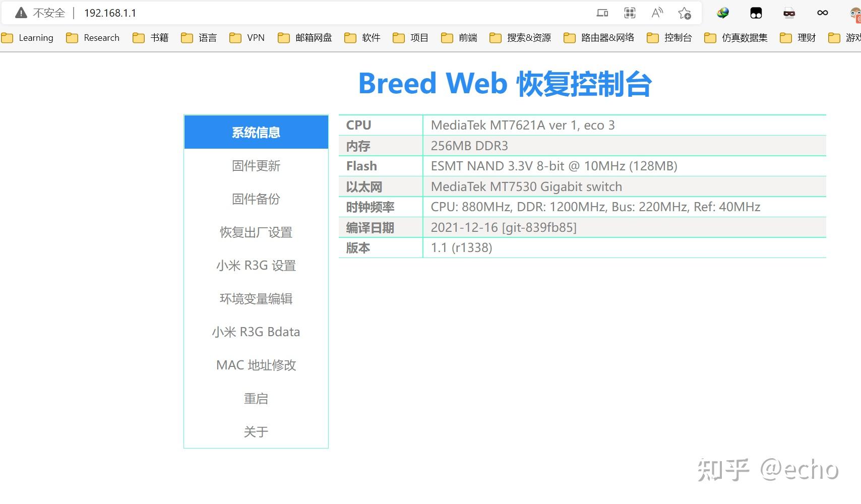Screen dimensions: 861x504
Task: Click the MediaTek MT7530 Gigabit switch text
Action: (x=526, y=187)
